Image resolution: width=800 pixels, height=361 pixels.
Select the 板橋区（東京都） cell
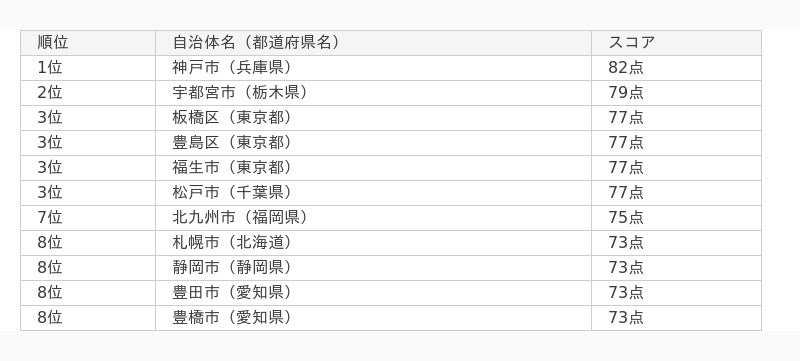373,118
